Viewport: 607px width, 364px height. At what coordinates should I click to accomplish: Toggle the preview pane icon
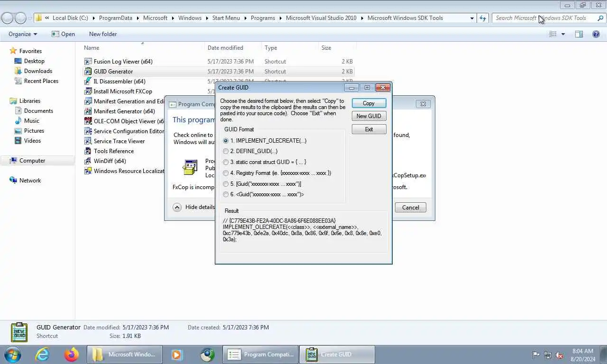pyautogui.click(x=579, y=34)
